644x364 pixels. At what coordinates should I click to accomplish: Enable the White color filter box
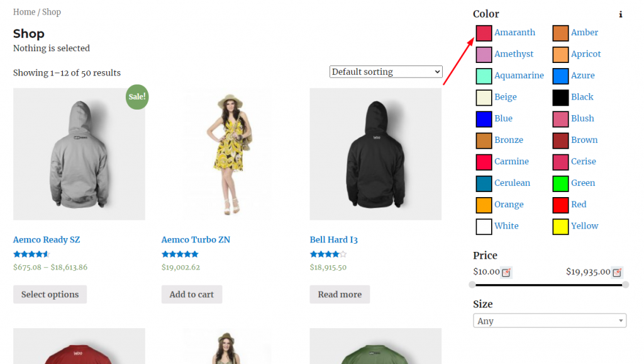pyautogui.click(x=484, y=227)
